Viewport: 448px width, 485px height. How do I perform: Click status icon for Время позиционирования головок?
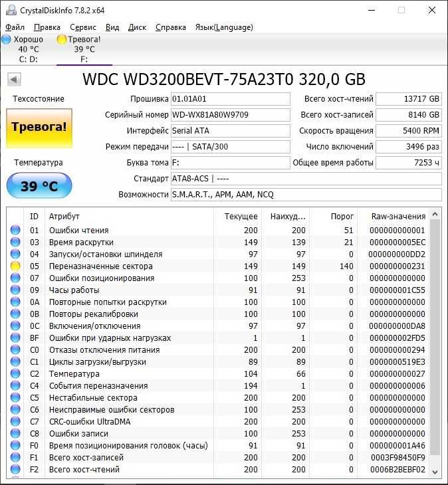pyautogui.click(x=15, y=445)
